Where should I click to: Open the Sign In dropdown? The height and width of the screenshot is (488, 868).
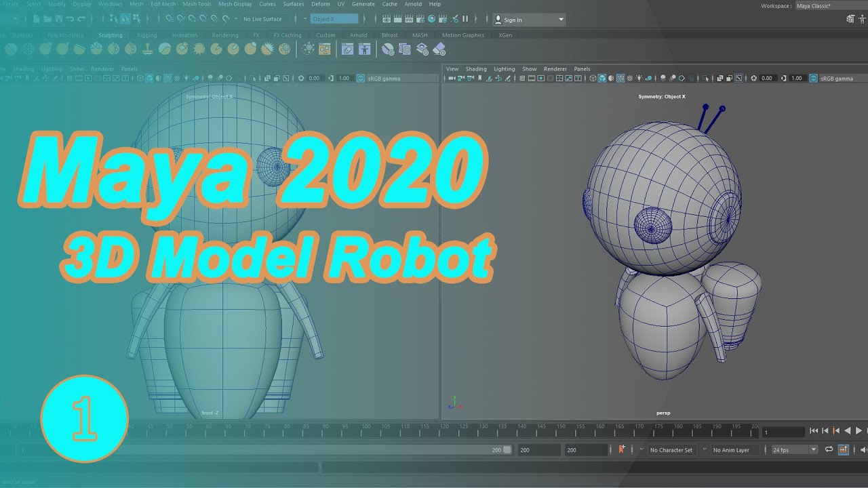tap(529, 20)
